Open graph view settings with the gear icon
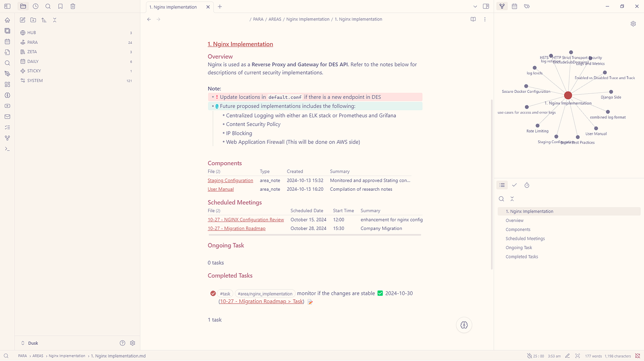 (633, 23)
